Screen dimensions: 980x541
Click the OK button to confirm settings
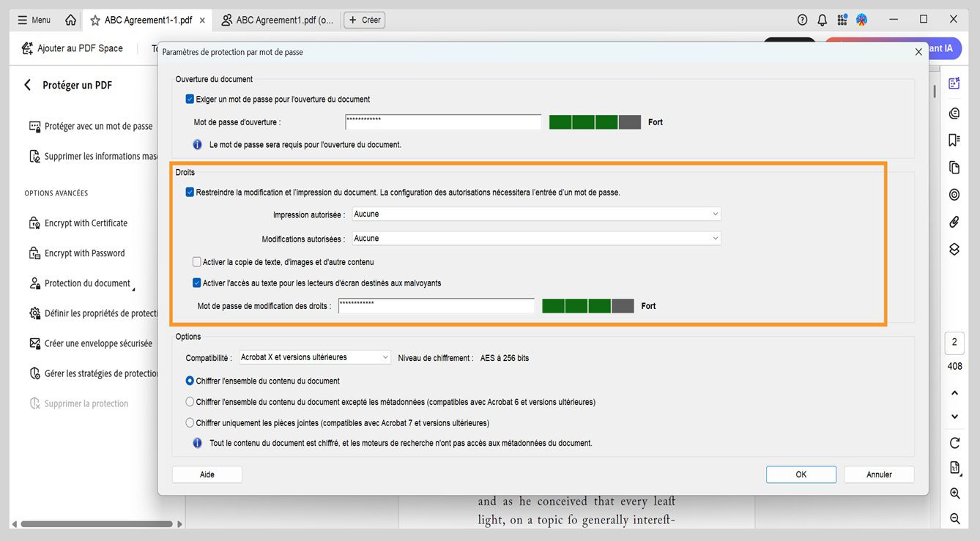pos(801,474)
